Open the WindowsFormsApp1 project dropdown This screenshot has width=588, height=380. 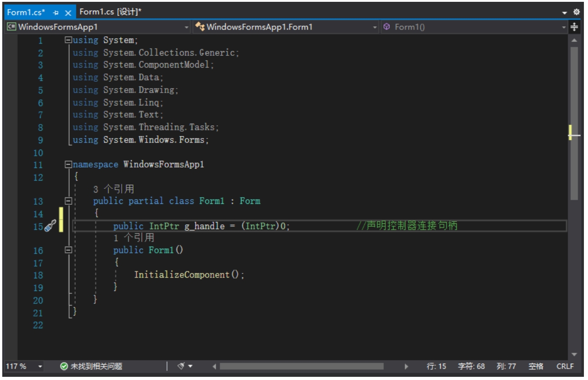98,27
